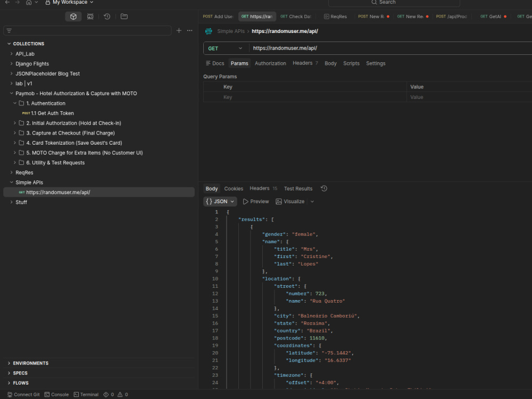Click the Docs icon button

(x=215, y=63)
